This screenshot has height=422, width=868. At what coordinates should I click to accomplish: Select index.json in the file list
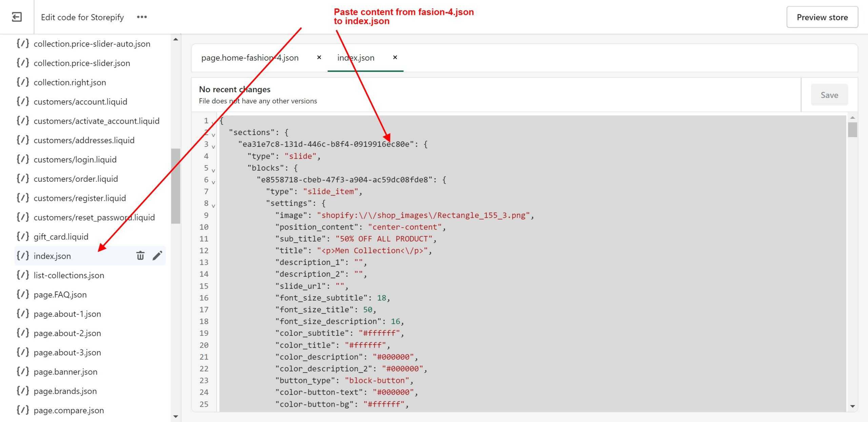pyautogui.click(x=52, y=256)
